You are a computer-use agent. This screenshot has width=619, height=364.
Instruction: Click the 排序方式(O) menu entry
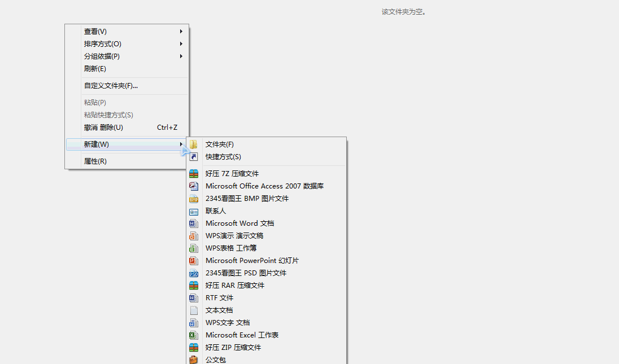[103, 44]
